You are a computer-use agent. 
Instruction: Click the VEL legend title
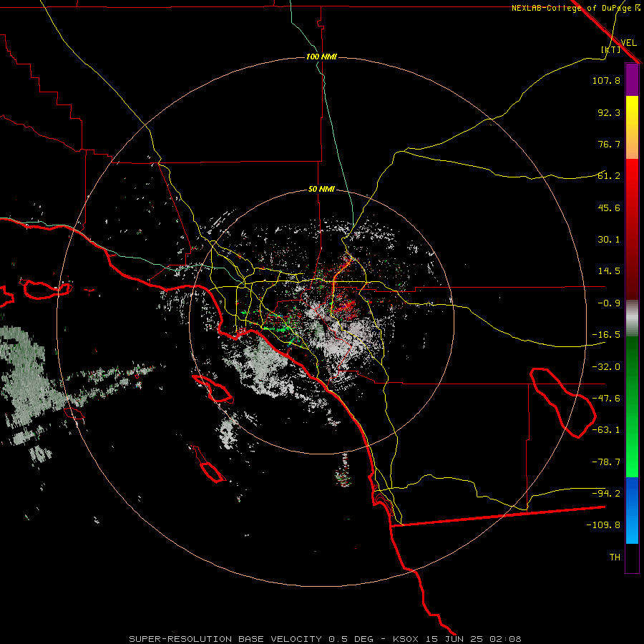tap(628, 43)
